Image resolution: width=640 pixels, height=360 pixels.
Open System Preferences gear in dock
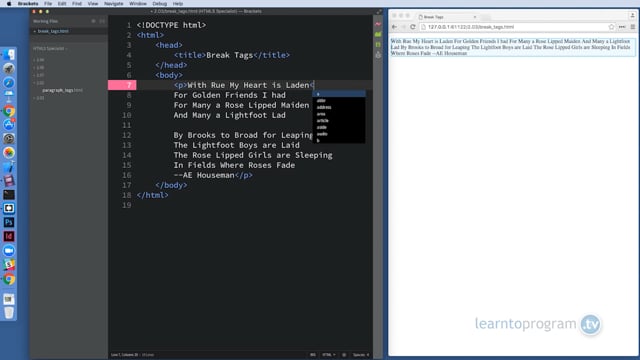point(9,139)
